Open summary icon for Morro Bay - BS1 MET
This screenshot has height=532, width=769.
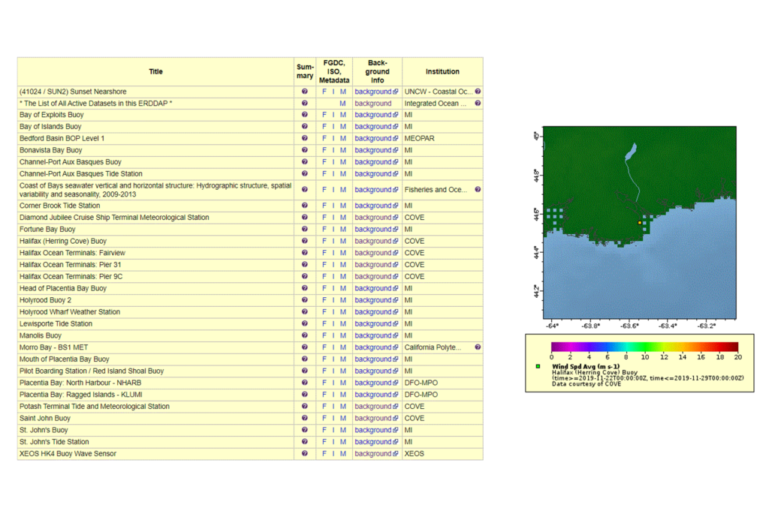coord(305,347)
